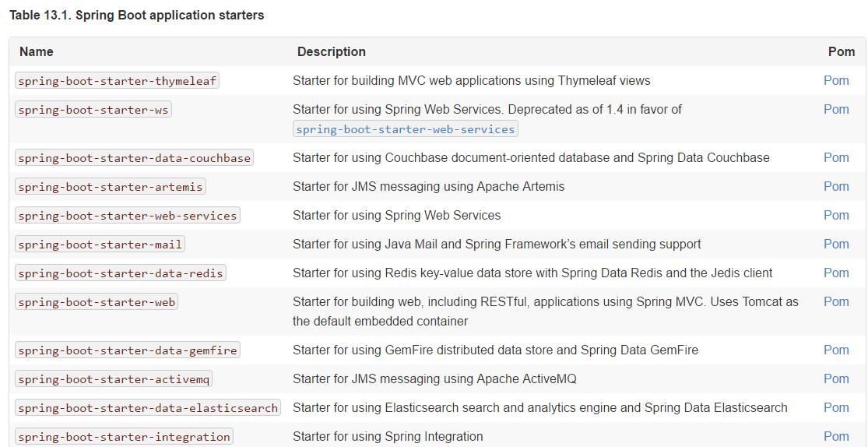Open Pom link for web-services starter row

(836, 215)
